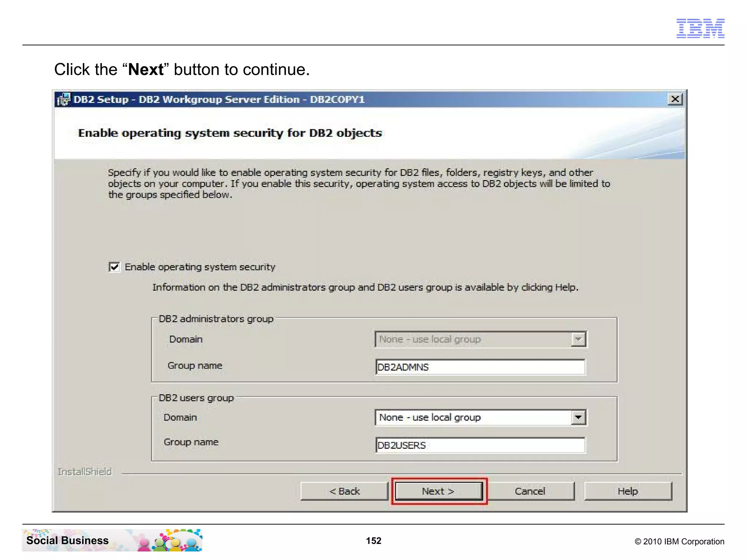Go back with the Back button
Image resolution: width=747 pixels, height=560 pixels.
pos(344,491)
